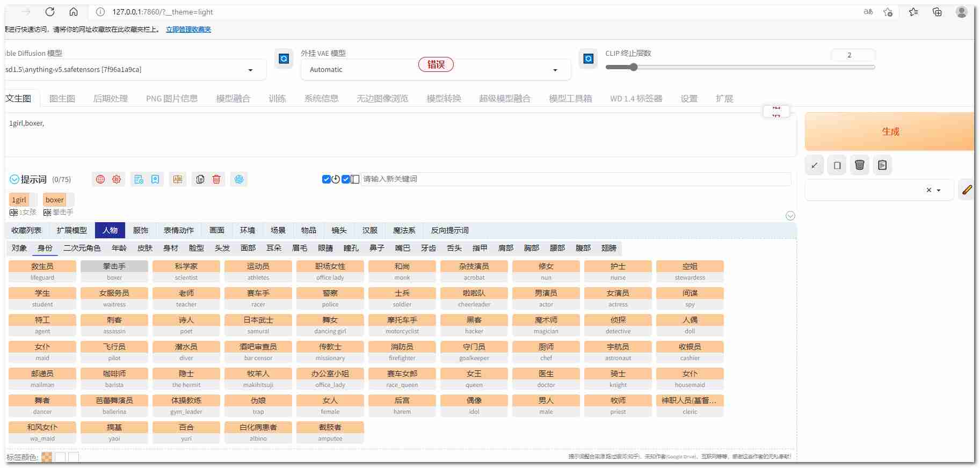Click the blank page icon under Generate
This screenshot has width=980, height=468.
pos(837,165)
